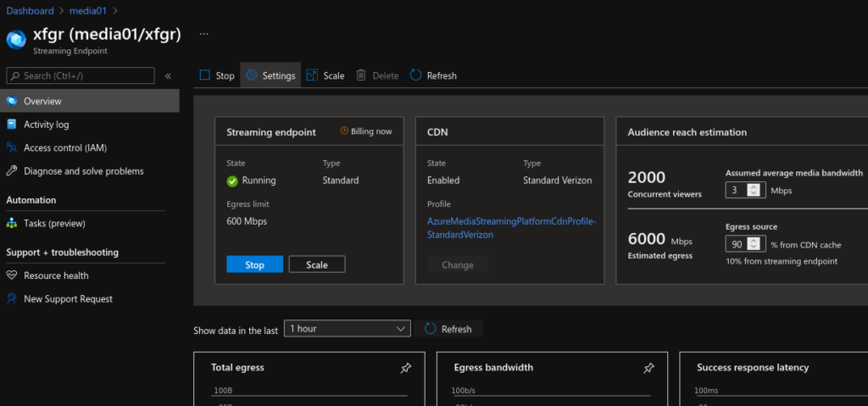Screen dimensions: 868x406
Task: Click the 'Enabled' CDN state text
Action: click(443, 180)
